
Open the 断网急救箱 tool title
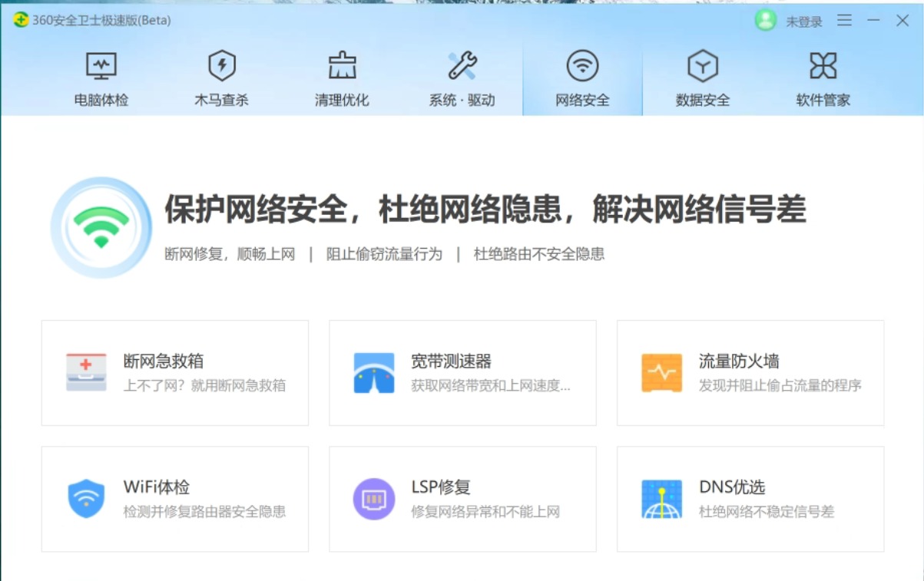tap(163, 361)
